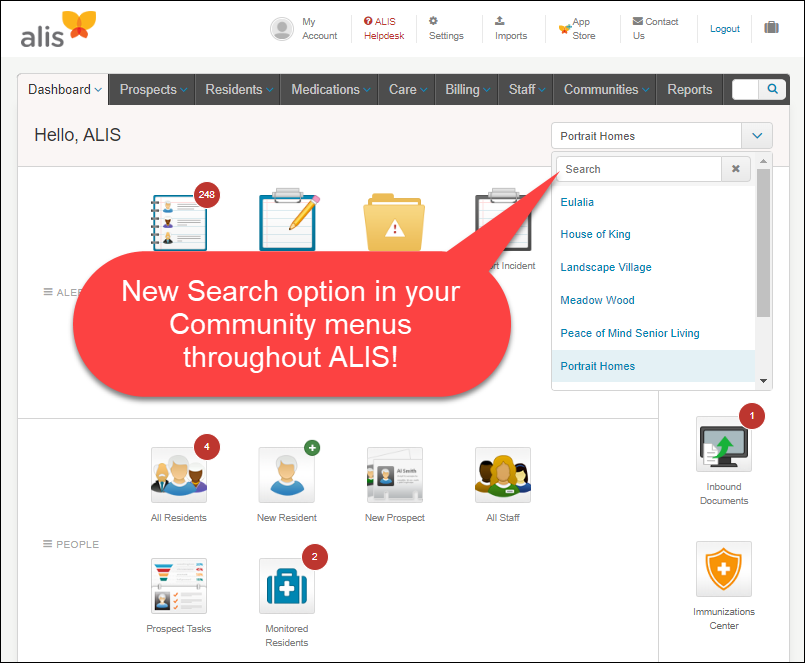Open the Reports tab

(x=689, y=89)
